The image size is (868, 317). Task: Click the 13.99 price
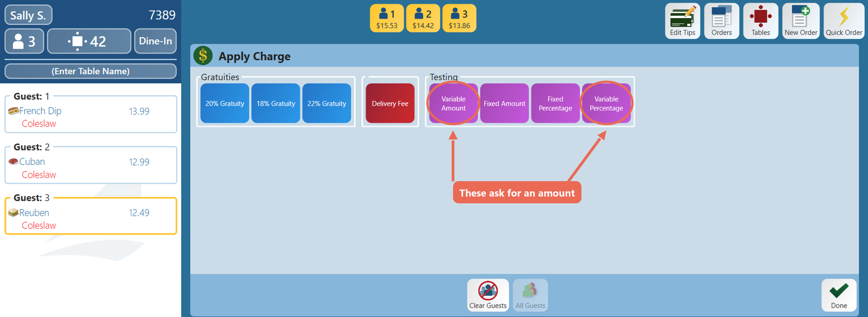(139, 111)
